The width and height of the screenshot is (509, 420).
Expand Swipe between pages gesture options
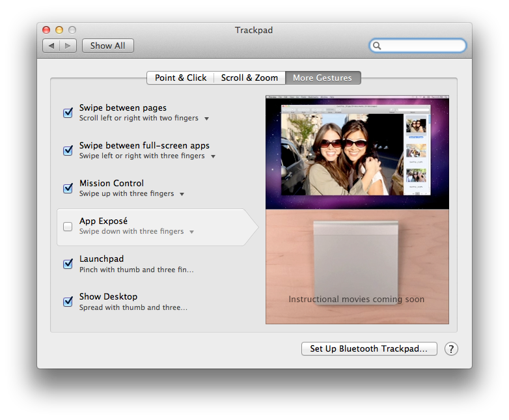coord(206,119)
